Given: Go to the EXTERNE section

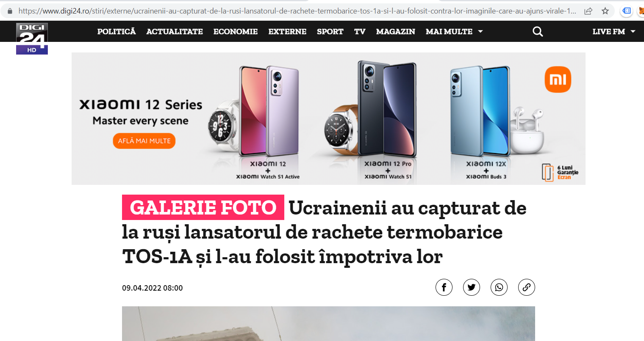Looking at the screenshot, I should [287, 31].
